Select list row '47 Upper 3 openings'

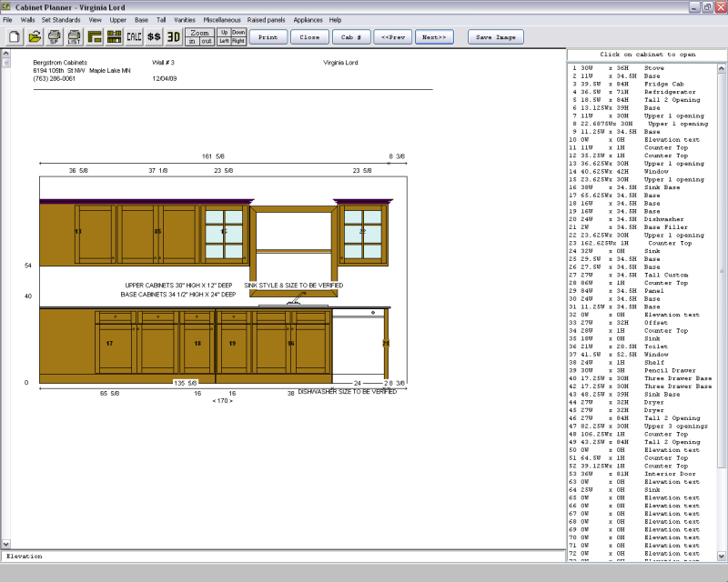coord(642,426)
